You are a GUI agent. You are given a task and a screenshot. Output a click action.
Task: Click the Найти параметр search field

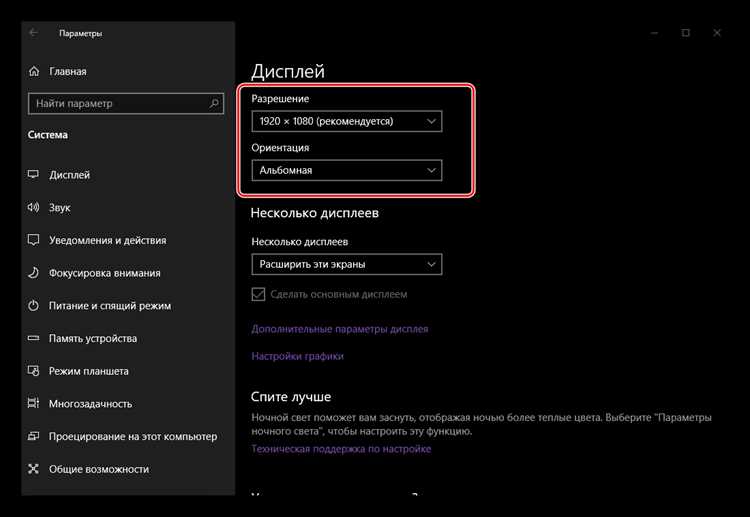tap(126, 103)
